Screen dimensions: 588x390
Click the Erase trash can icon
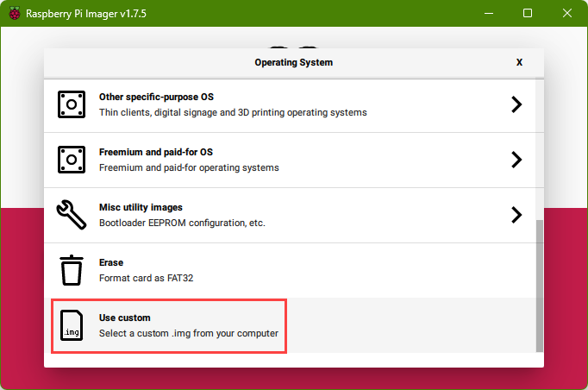tap(72, 270)
